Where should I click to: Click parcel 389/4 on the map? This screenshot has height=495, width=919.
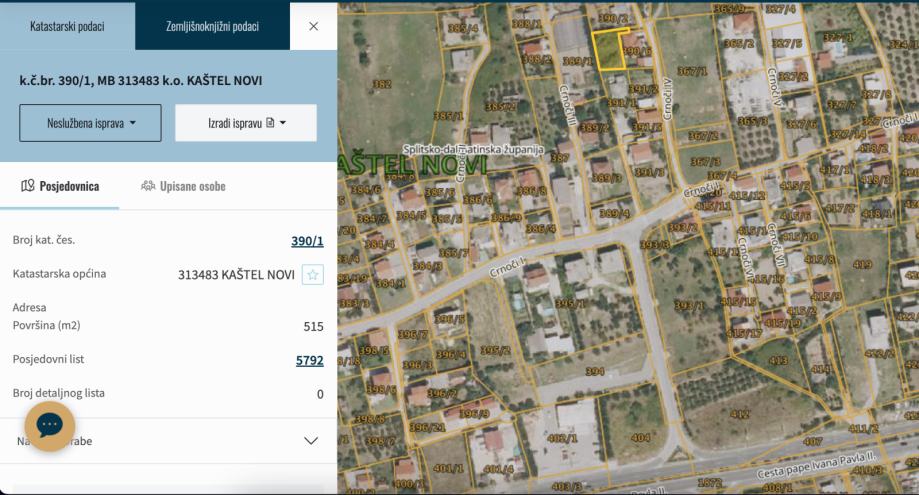[614, 213]
